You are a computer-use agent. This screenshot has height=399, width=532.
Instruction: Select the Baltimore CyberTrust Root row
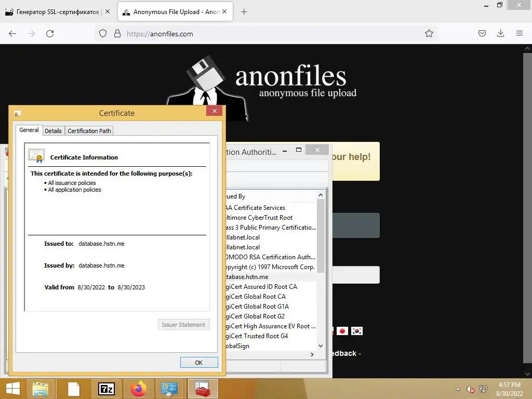coord(271,218)
